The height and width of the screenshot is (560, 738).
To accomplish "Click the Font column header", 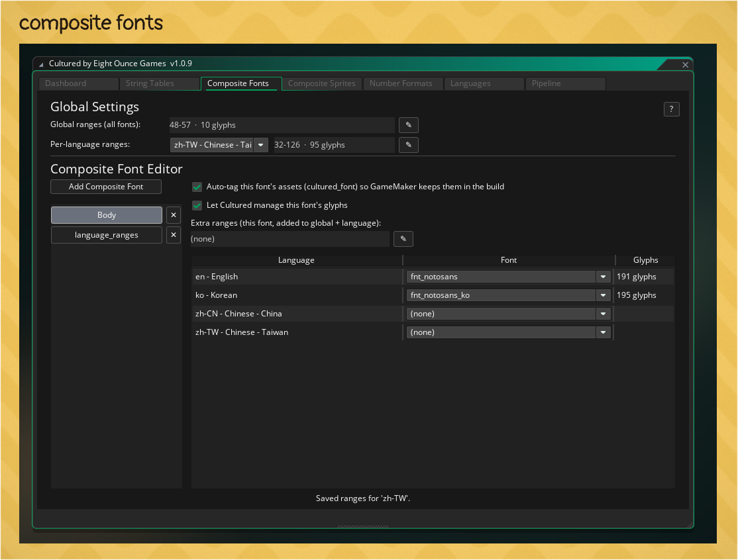I will [508, 260].
